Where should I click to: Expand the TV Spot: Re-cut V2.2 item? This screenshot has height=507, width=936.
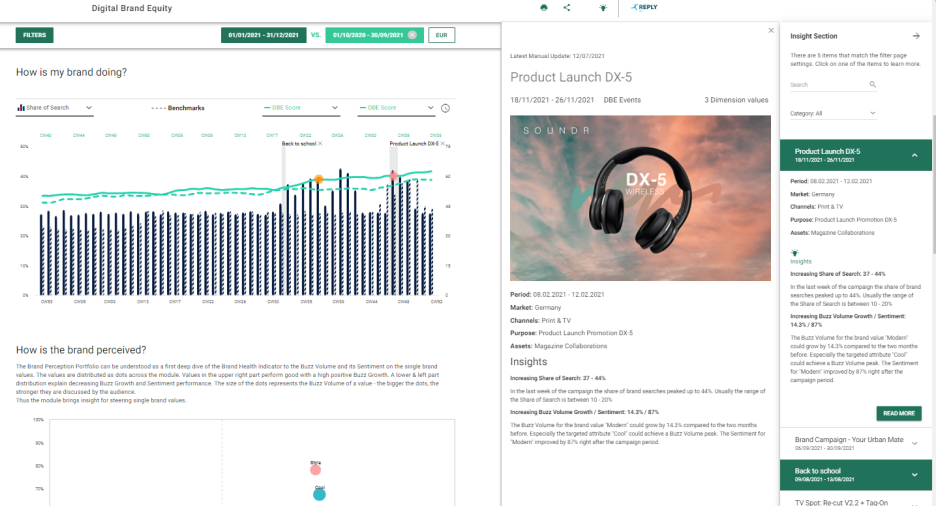[855, 502]
